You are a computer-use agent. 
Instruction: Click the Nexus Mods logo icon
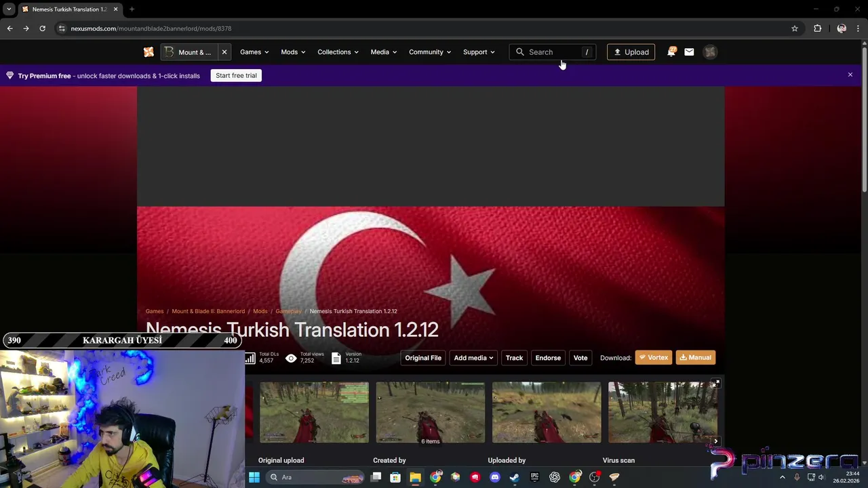point(149,52)
